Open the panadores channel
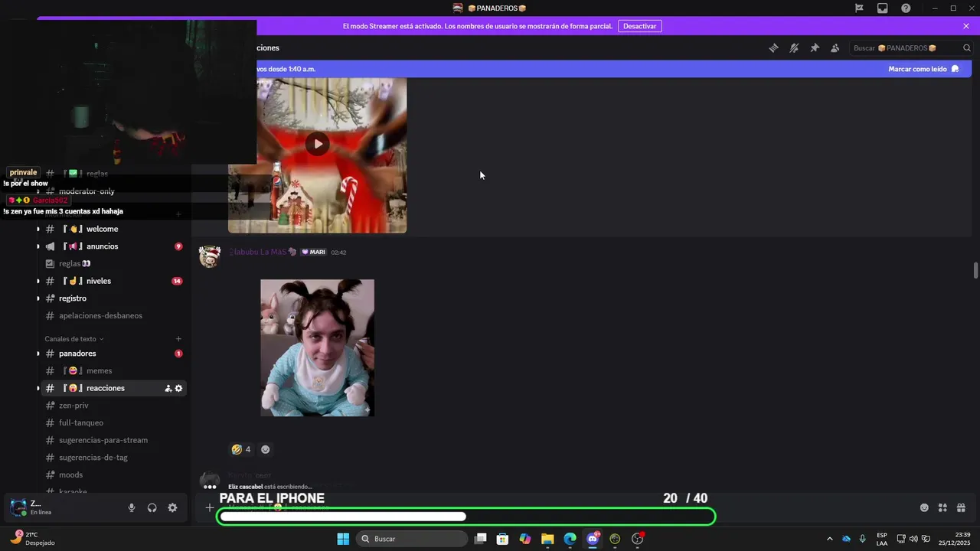The image size is (980, 551). [x=77, y=354]
